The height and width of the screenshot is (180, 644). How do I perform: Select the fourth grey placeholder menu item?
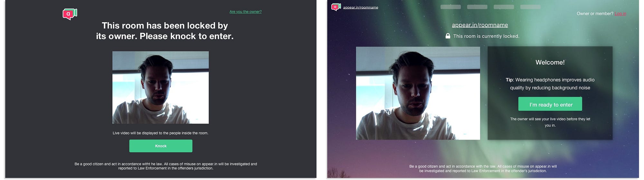pyautogui.click(x=530, y=7)
